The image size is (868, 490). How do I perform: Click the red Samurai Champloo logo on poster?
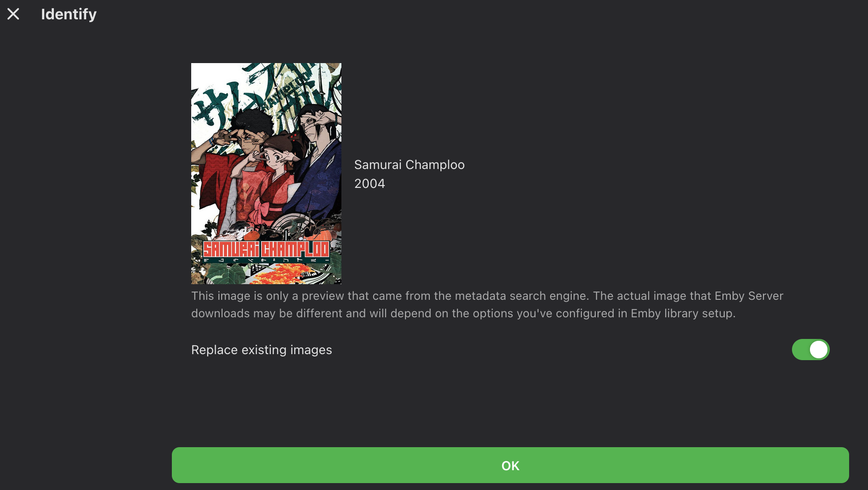tap(266, 250)
